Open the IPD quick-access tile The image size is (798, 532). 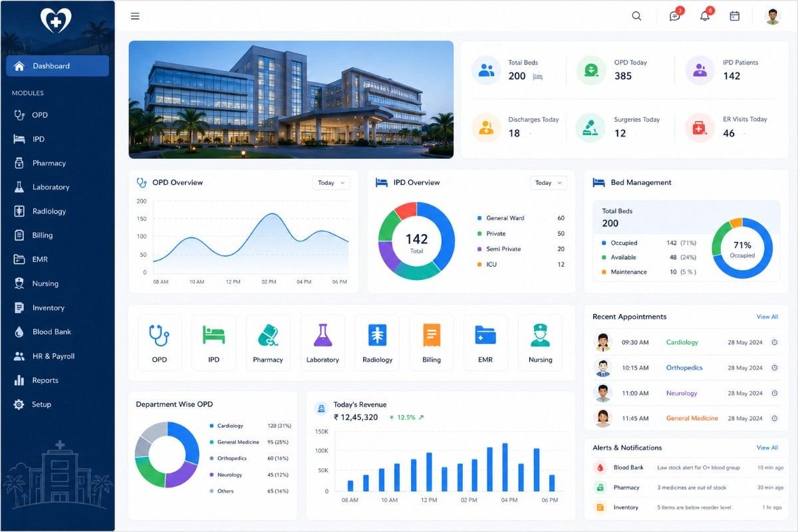(213, 342)
